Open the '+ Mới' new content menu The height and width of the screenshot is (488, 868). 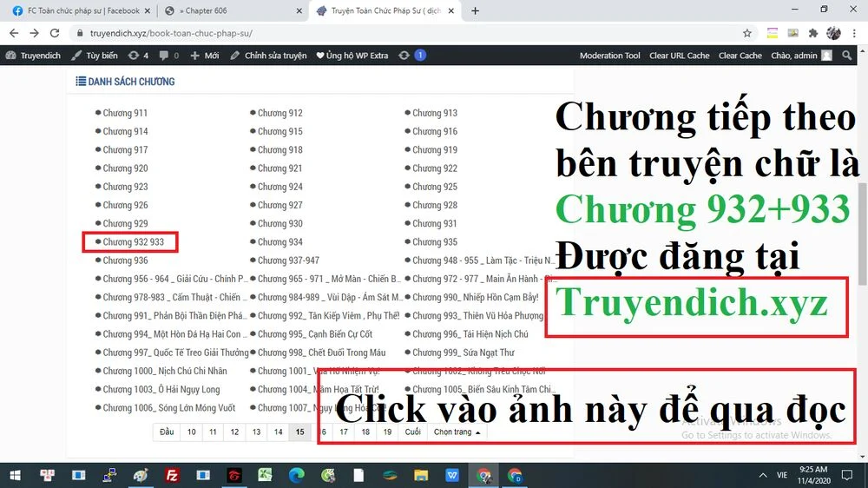point(205,56)
